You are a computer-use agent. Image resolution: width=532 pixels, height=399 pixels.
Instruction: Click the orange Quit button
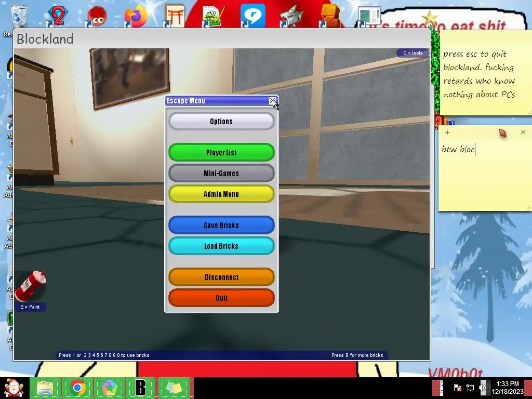point(221,298)
